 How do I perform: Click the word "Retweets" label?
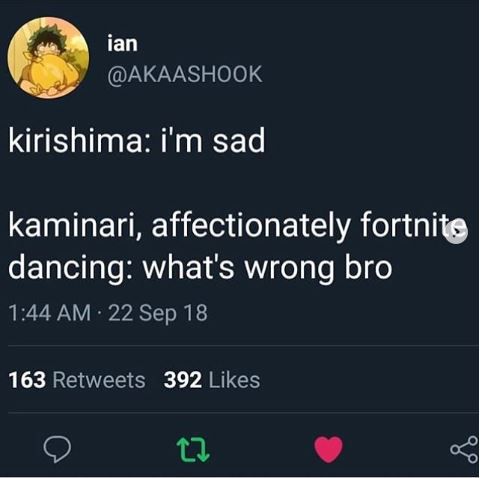click(99, 380)
